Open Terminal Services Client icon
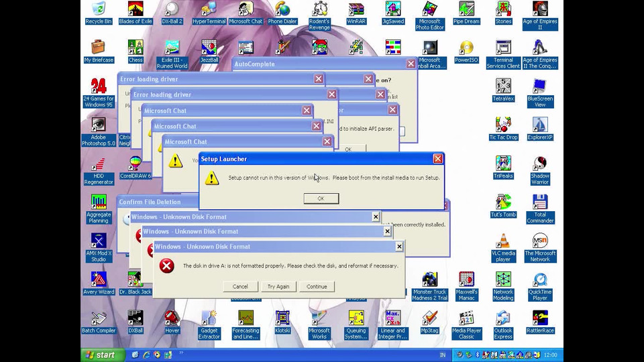 point(503,54)
